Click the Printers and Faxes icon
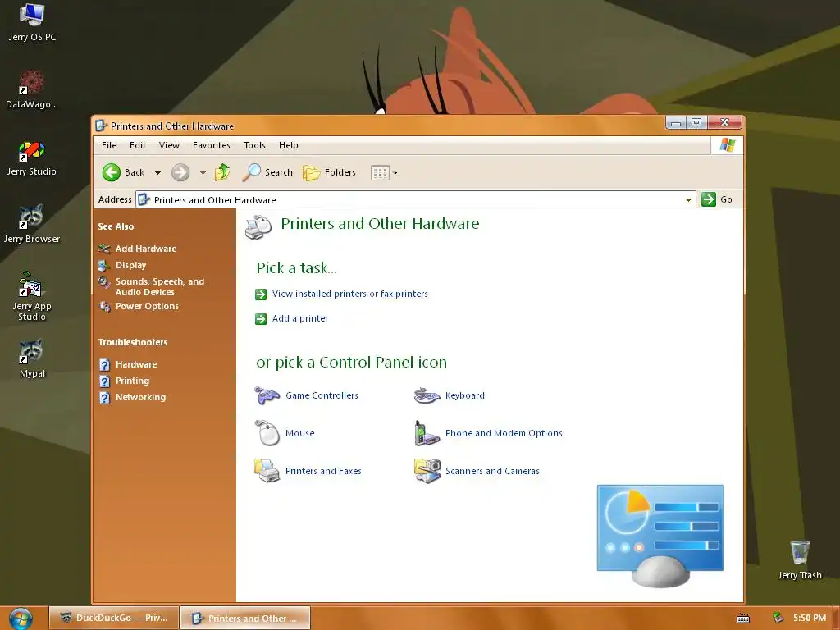This screenshot has height=630, width=840. (267, 471)
